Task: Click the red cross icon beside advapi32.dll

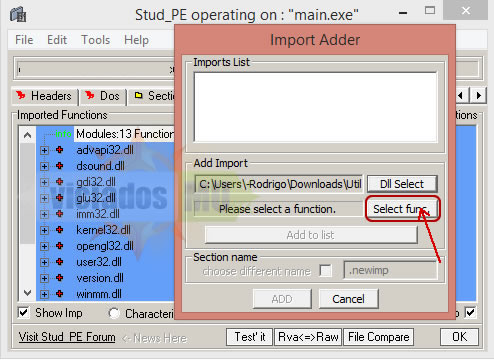Action: pyautogui.click(x=60, y=150)
